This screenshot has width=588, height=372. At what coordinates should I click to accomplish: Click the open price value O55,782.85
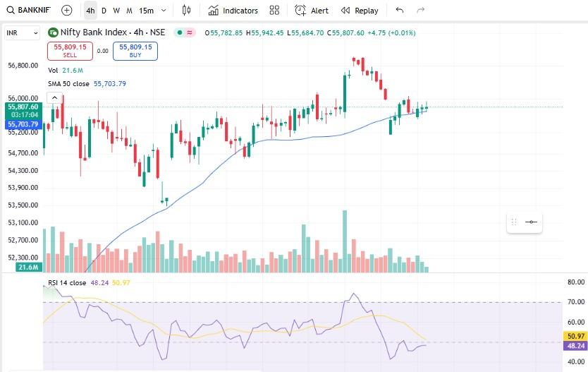pyautogui.click(x=223, y=33)
